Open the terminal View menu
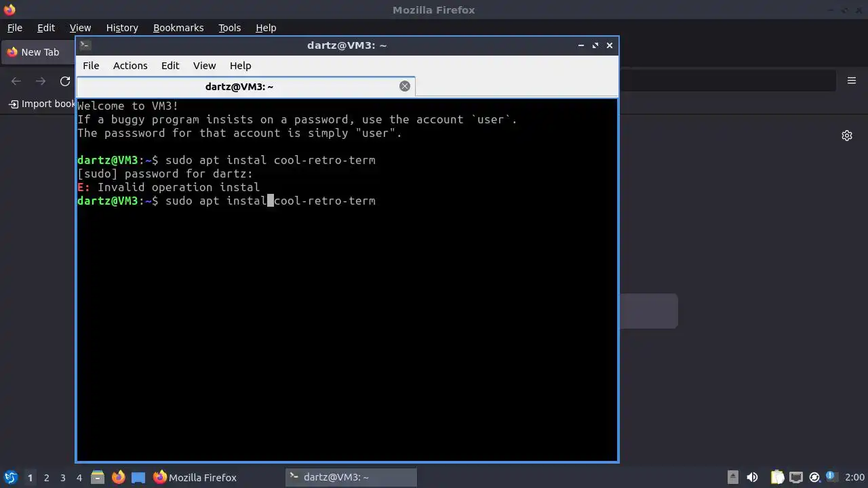This screenshot has width=868, height=488. coord(204,66)
